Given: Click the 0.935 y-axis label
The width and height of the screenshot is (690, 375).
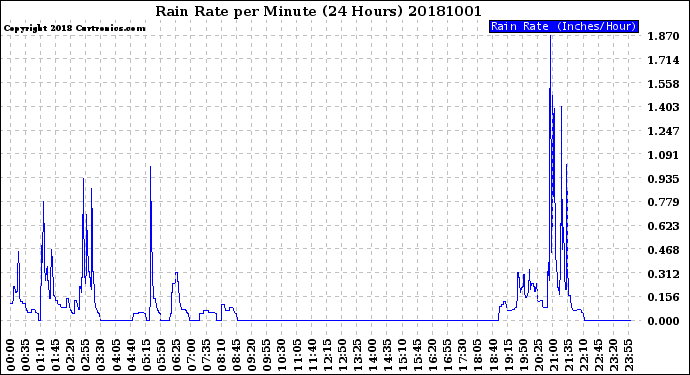Looking at the screenshot, I should (x=664, y=179).
